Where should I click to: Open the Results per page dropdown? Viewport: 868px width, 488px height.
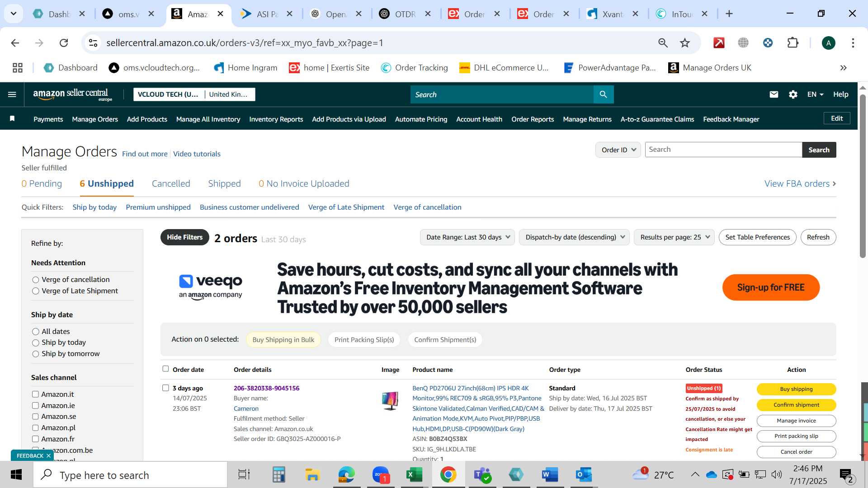click(x=674, y=237)
